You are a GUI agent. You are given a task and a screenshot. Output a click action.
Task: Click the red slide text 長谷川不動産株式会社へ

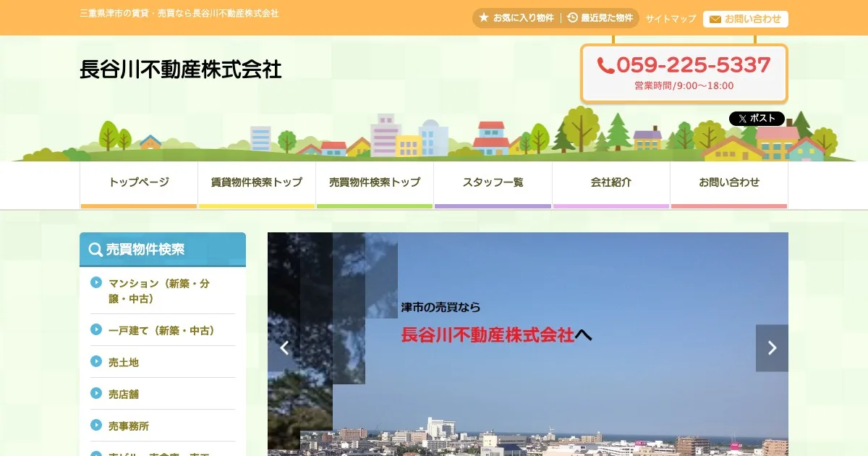click(496, 334)
